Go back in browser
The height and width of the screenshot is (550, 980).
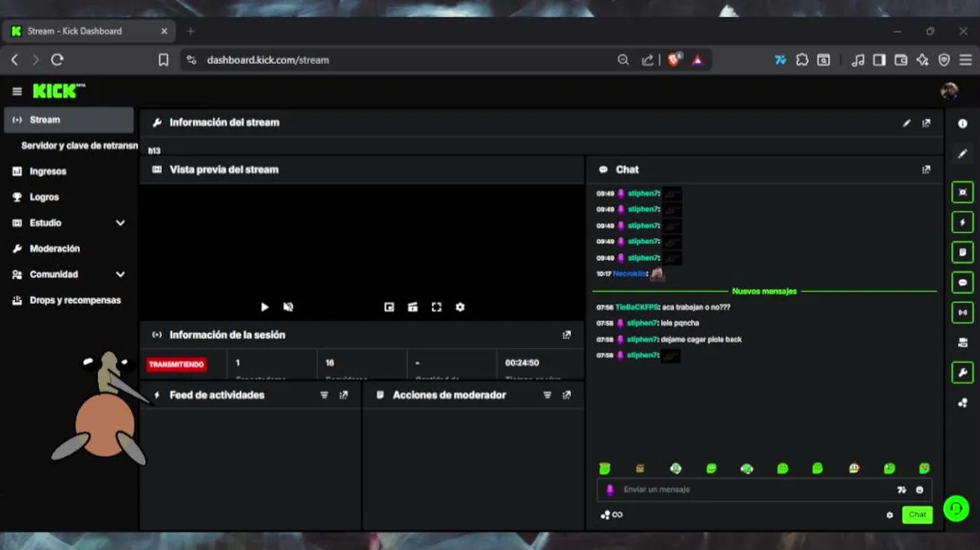pos(14,60)
